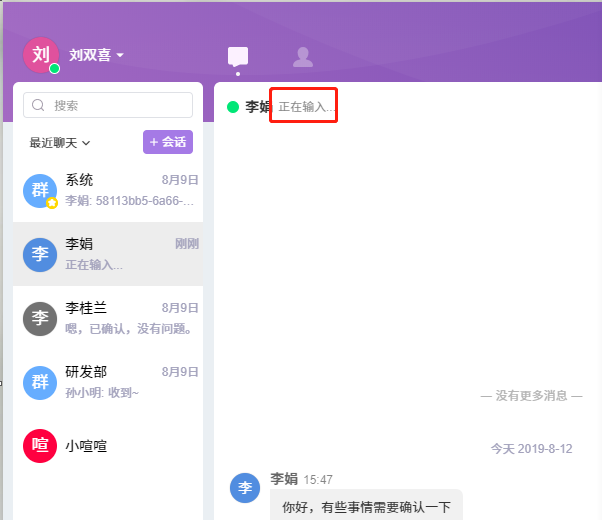Click the 研发部 group avatar icon

40,382
